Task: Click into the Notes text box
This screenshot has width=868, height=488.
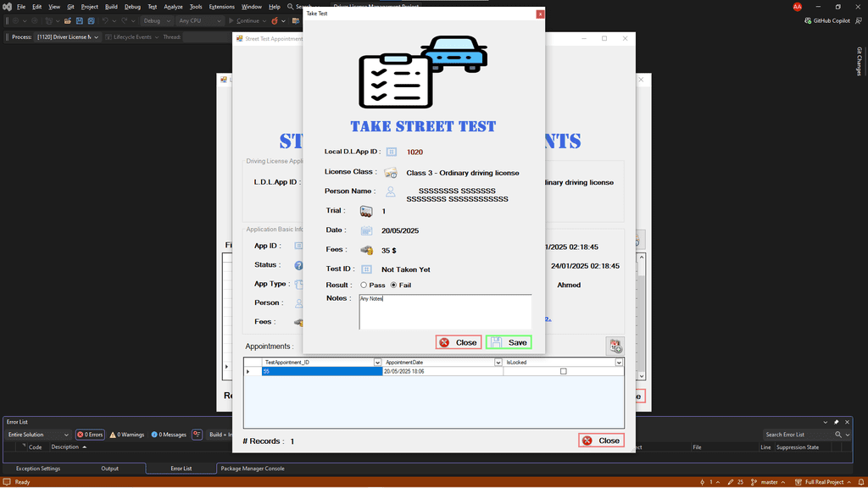Action: click(x=445, y=312)
